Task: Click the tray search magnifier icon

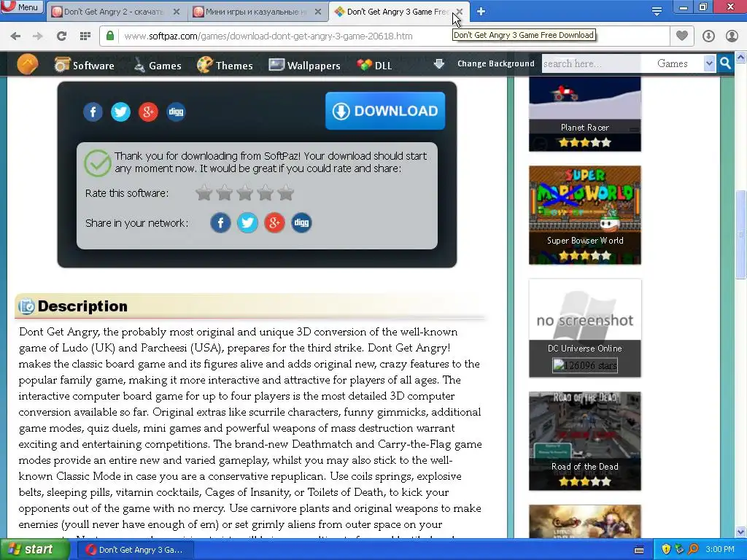Action: click(x=694, y=550)
